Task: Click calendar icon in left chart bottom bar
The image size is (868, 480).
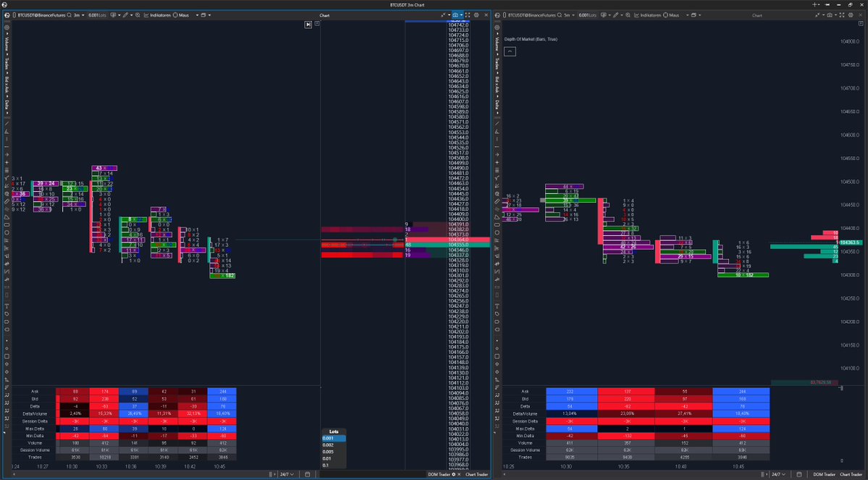Action: click(307, 474)
